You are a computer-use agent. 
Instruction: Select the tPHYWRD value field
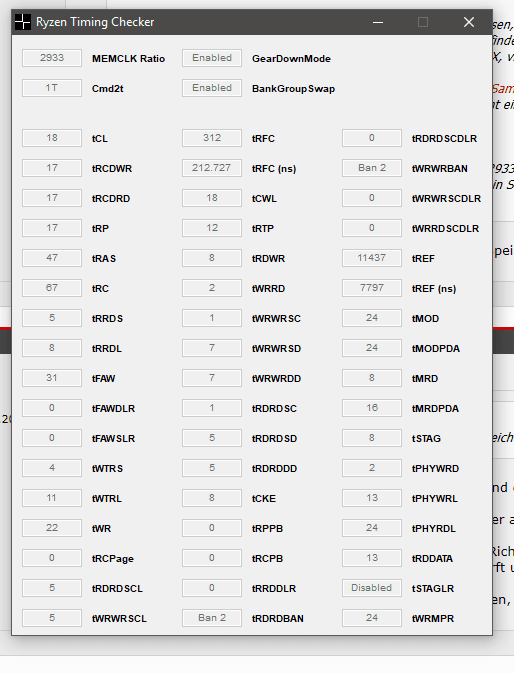click(372, 468)
